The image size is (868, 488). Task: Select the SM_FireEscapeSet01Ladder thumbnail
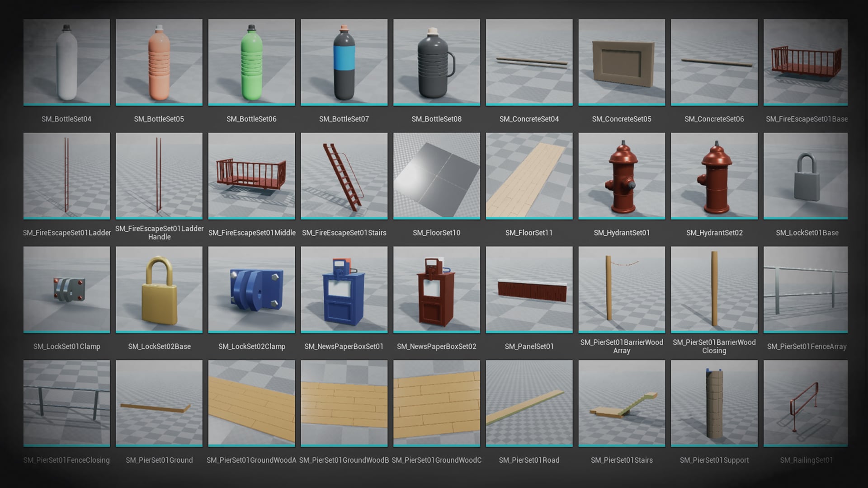[x=66, y=176]
